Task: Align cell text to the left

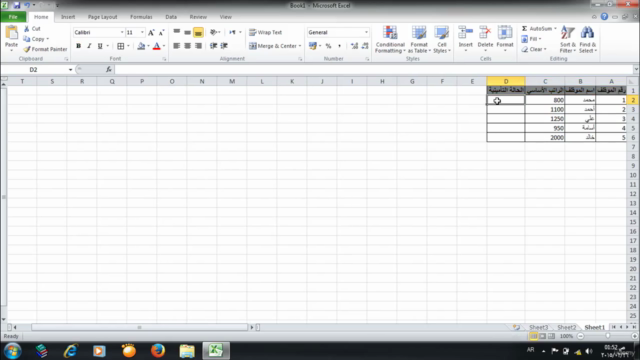Action: pos(176,46)
